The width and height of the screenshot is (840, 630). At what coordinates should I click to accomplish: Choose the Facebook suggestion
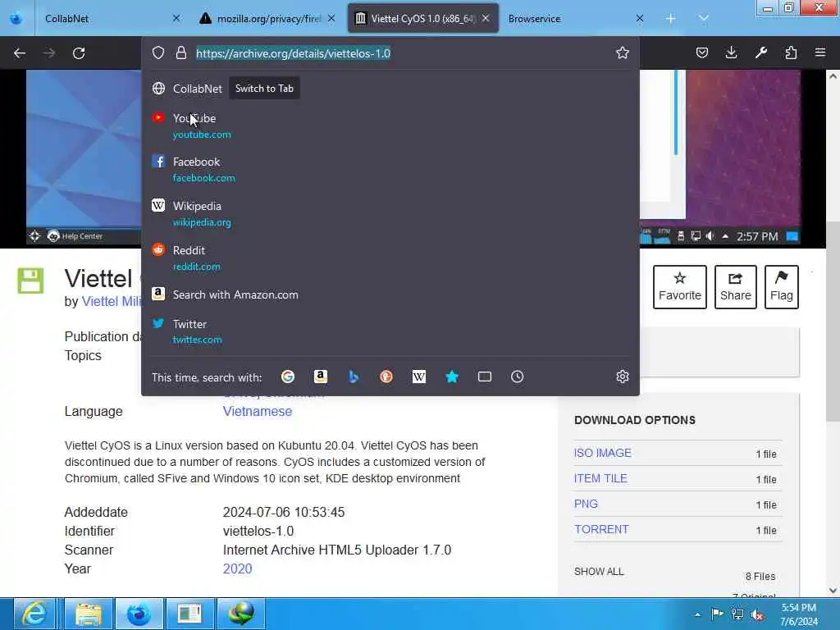[390, 169]
